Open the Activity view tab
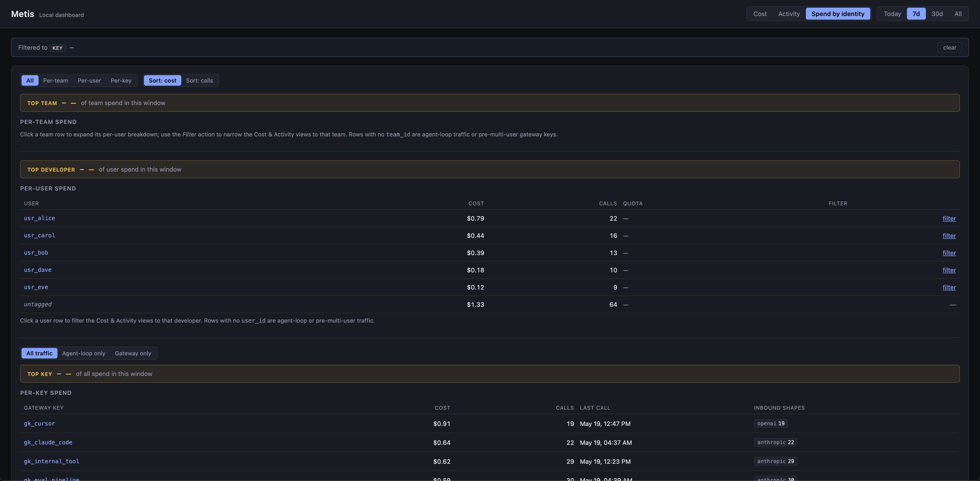 [x=789, y=14]
